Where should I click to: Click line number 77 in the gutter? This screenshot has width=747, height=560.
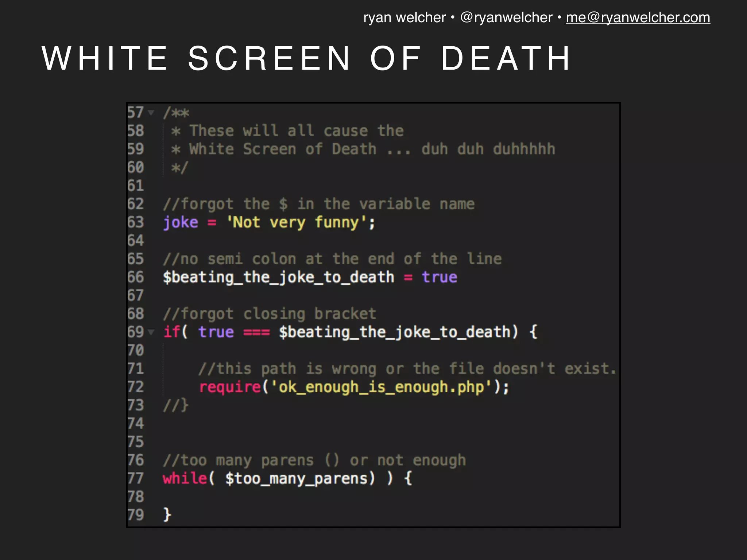tap(136, 478)
